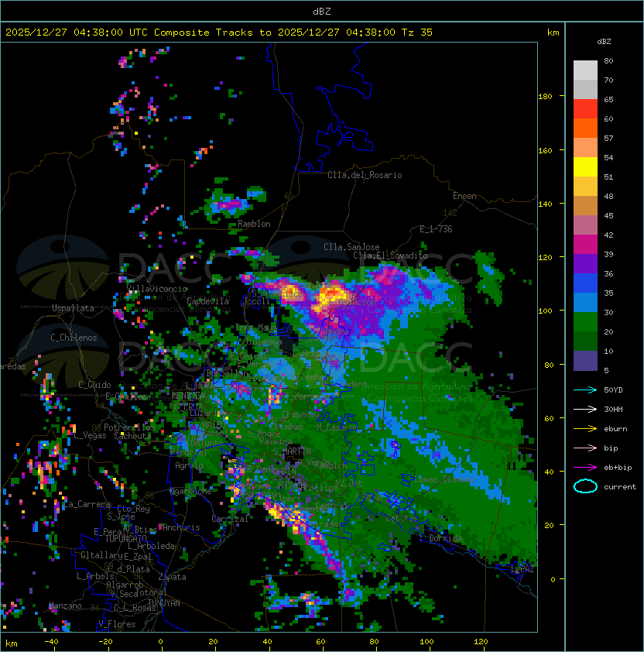Select the magenta swatch in dBZ legend
Viewport: 644px width, 652px height.
tap(585, 245)
